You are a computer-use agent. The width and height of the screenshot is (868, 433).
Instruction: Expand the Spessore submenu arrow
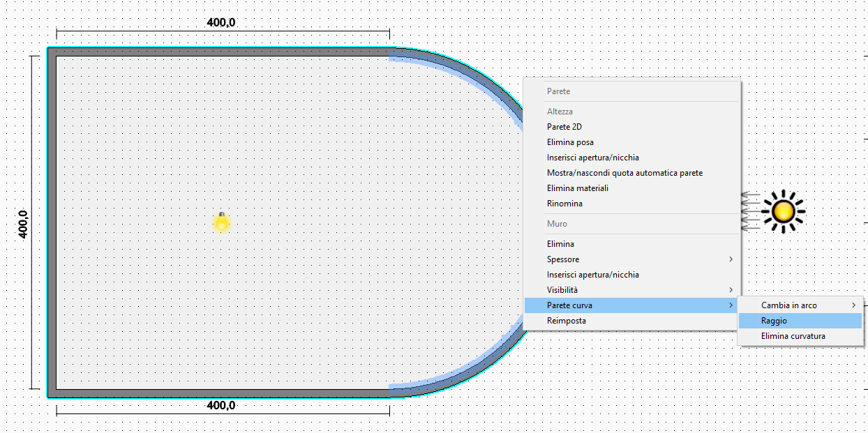(731, 259)
